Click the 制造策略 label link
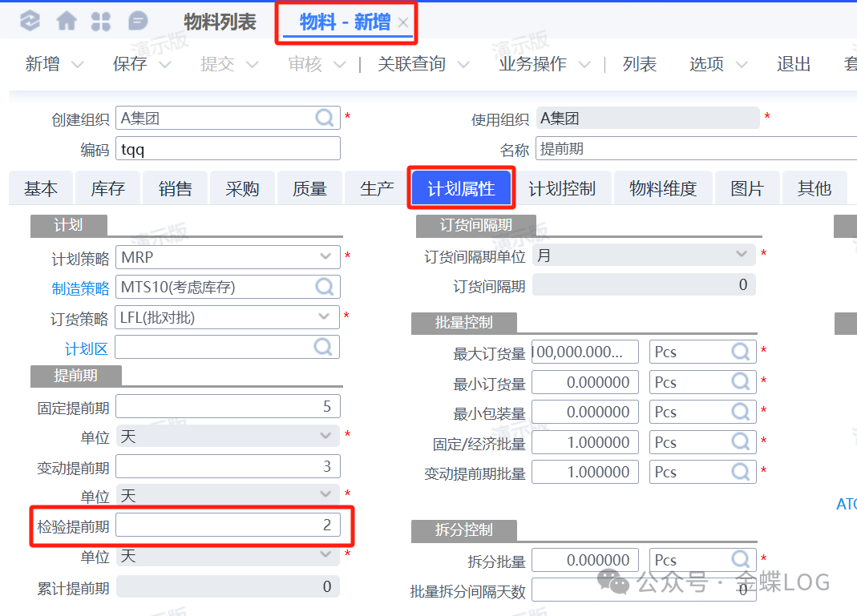The width and height of the screenshot is (857, 616). coord(80,288)
